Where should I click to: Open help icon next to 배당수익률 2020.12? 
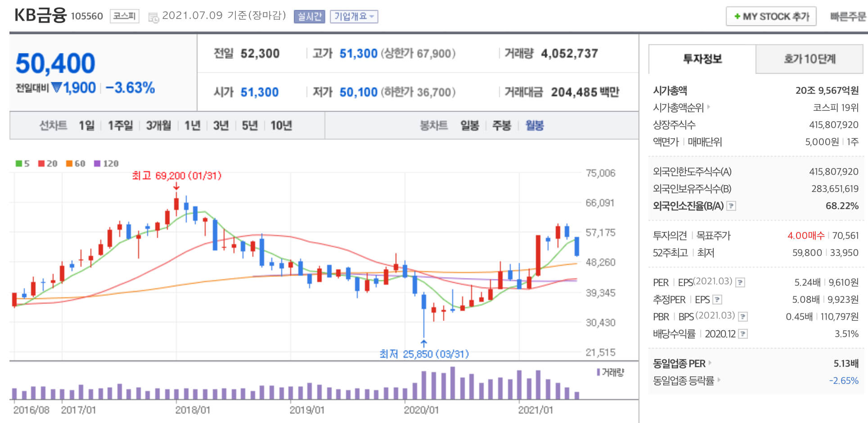coord(743,334)
